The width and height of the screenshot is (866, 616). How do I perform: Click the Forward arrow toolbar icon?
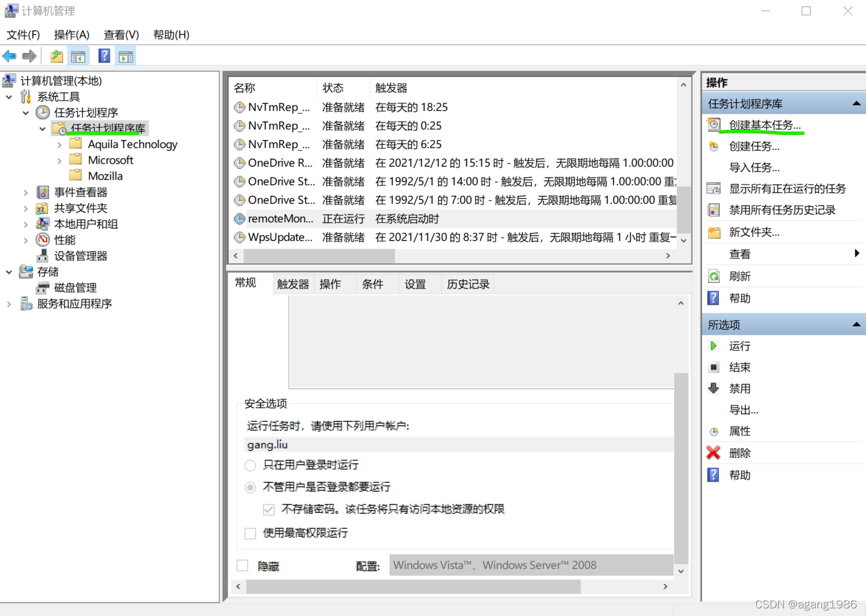(29, 56)
